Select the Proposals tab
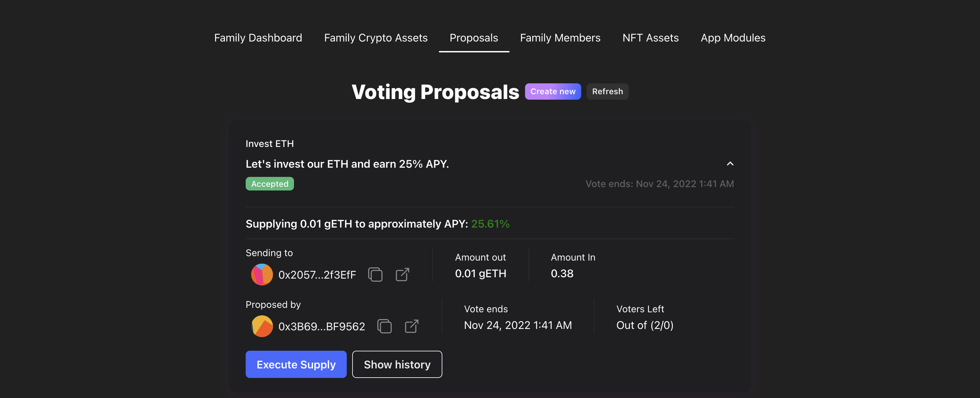The width and height of the screenshot is (980, 398). 474,38
